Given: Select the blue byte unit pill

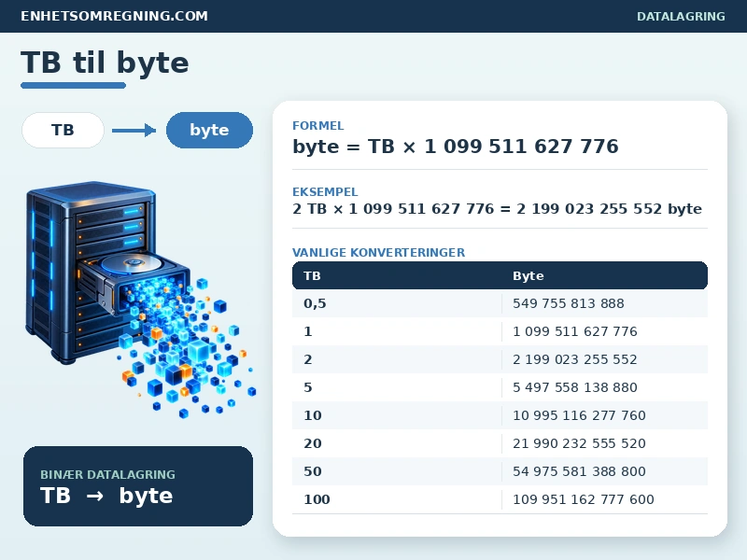Looking at the screenshot, I should 209,130.
